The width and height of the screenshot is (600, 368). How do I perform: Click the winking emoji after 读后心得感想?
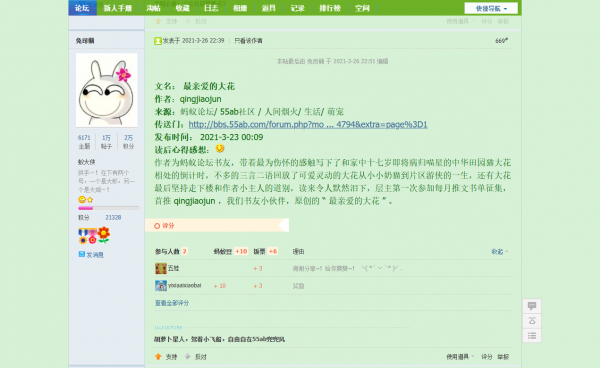[220, 148]
